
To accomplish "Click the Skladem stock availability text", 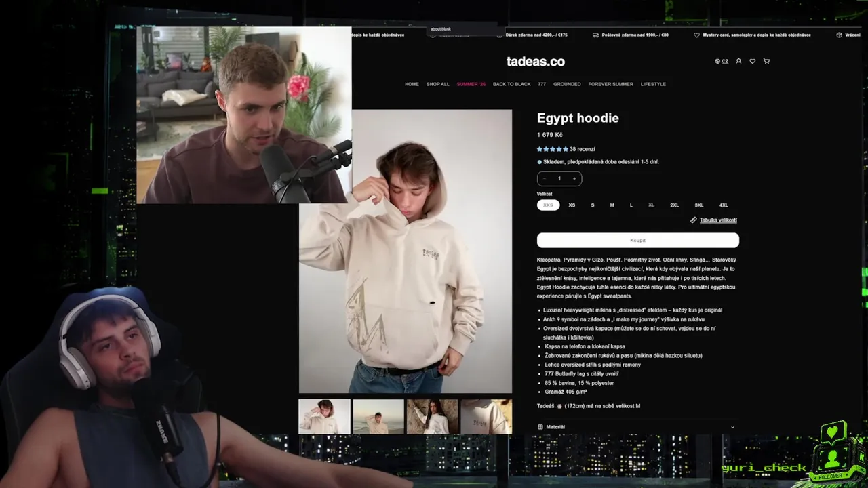I will 601,162.
